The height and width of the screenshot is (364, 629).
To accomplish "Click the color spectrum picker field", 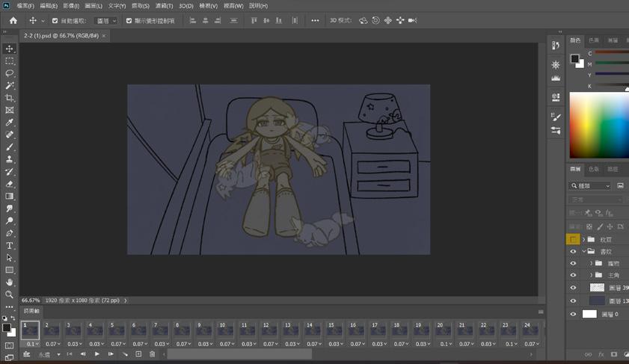I will point(598,125).
